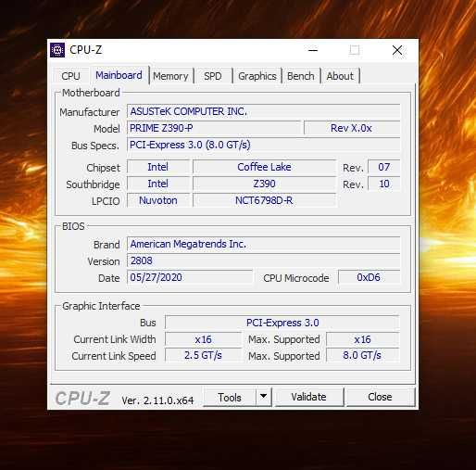
Task: Click Max. Supported speed 8.0 GT/s
Action: [x=363, y=355]
